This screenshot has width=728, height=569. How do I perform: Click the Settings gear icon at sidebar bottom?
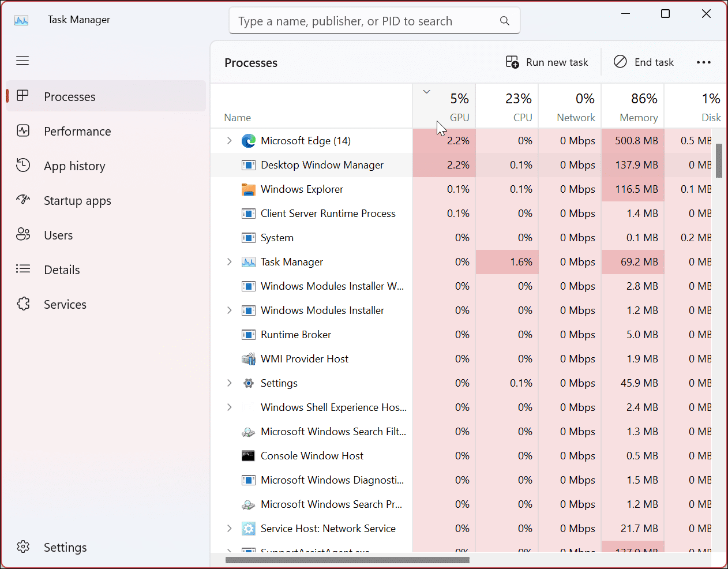pyautogui.click(x=23, y=546)
